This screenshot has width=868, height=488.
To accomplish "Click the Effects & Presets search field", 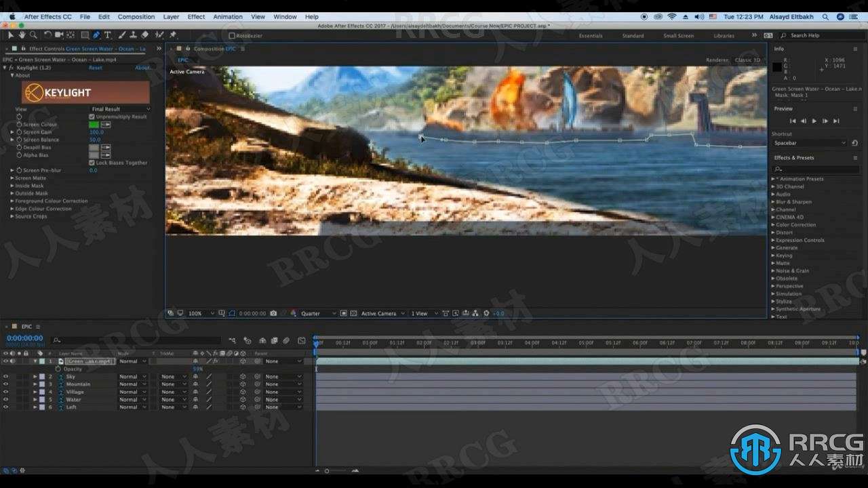I will point(816,169).
